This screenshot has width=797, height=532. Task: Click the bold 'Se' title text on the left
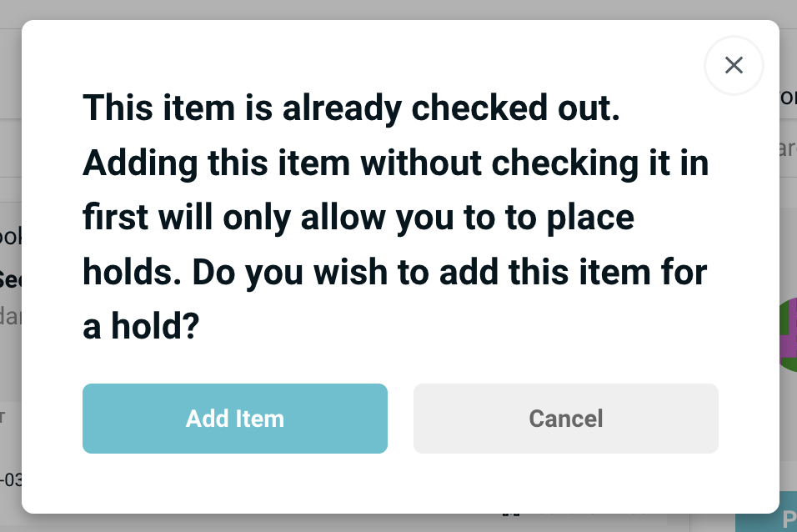pos(10,279)
